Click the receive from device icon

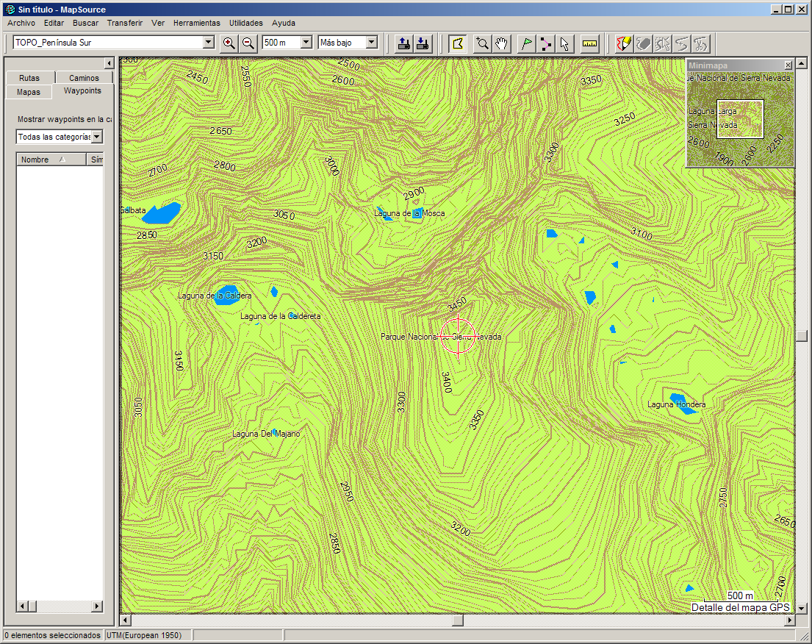[x=423, y=43]
